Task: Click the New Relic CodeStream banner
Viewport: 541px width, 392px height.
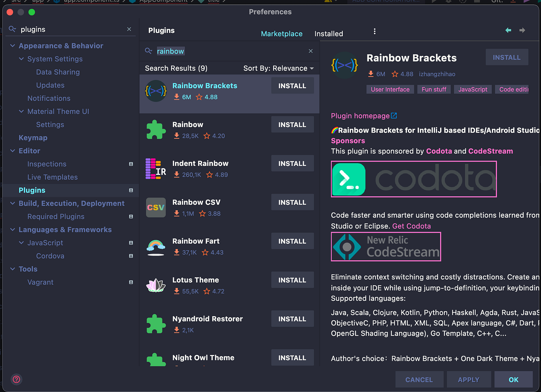Action: (386, 247)
